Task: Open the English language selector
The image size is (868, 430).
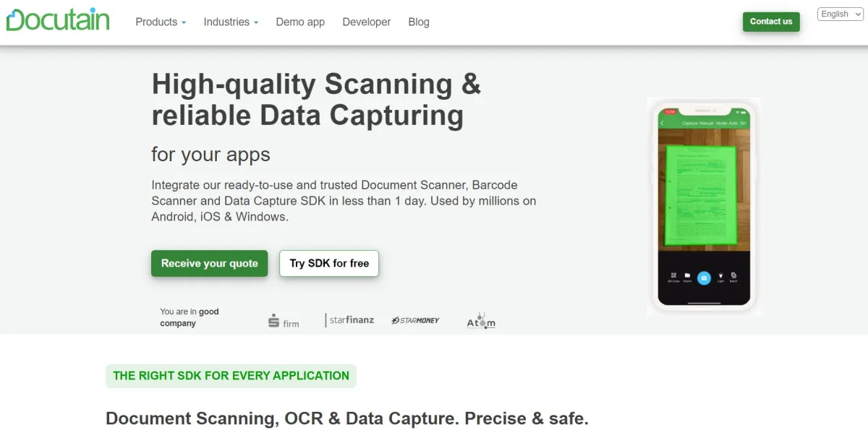Action: 839,14
